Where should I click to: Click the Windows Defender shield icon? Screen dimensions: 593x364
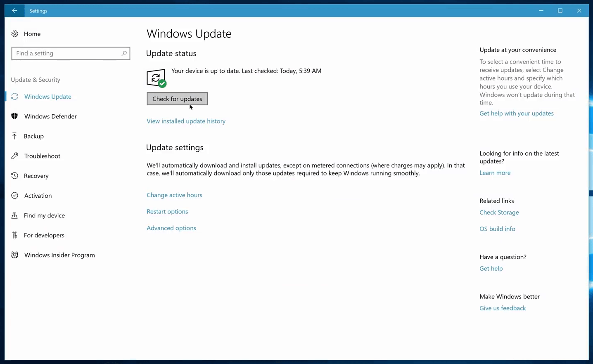(15, 116)
